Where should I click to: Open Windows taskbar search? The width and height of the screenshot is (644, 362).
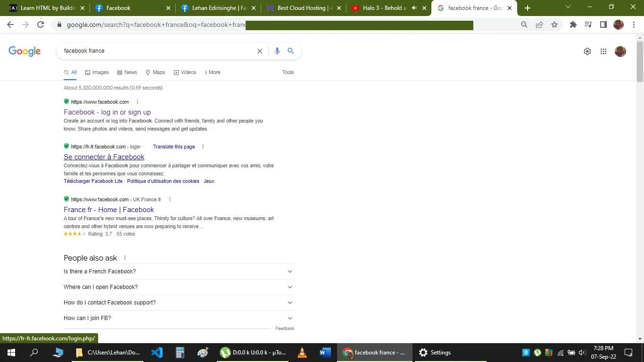(x=34, y=353)
